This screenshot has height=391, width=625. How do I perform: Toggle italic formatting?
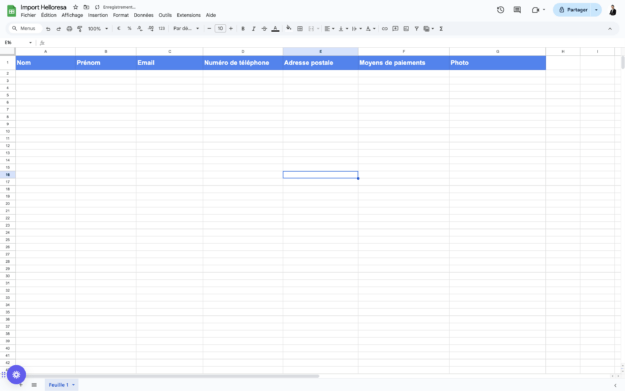(x=254, y=29)
